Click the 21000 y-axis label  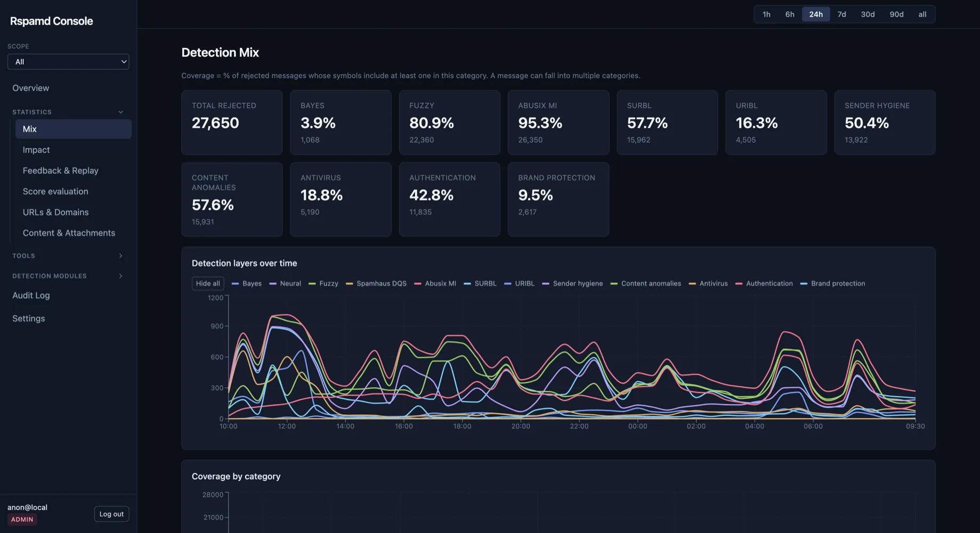click(x=213, y=518)
